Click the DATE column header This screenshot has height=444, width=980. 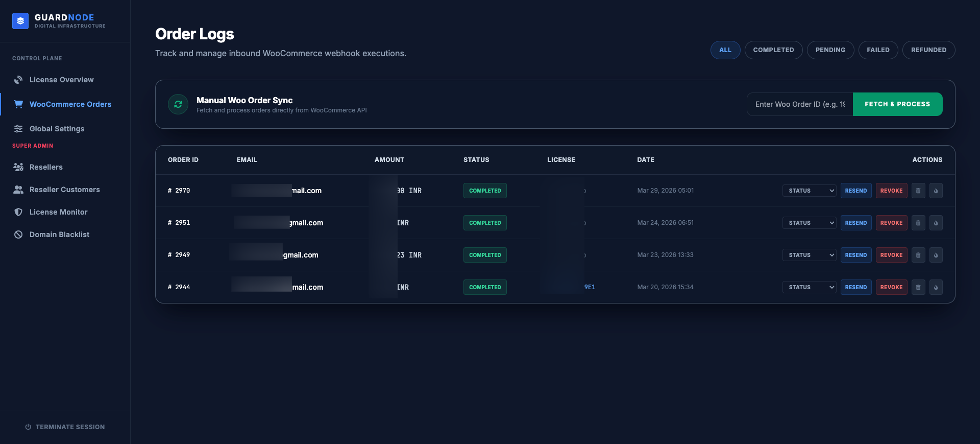tap(646, 160)
